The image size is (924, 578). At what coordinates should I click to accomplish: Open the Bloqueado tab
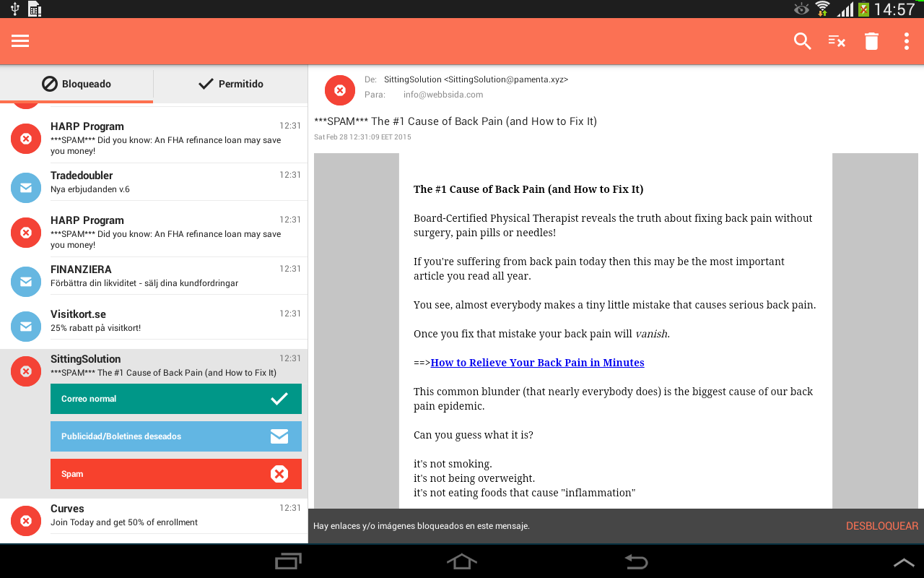[x=77, y=84]
